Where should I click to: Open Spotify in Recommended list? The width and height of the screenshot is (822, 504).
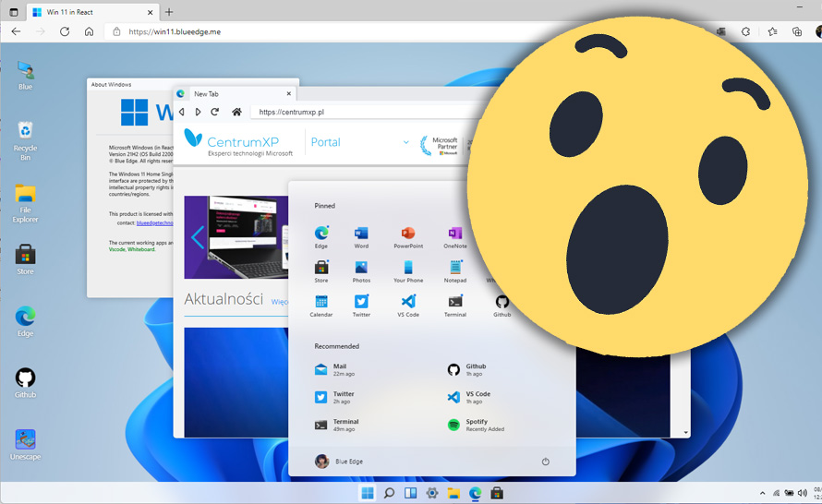476,425
